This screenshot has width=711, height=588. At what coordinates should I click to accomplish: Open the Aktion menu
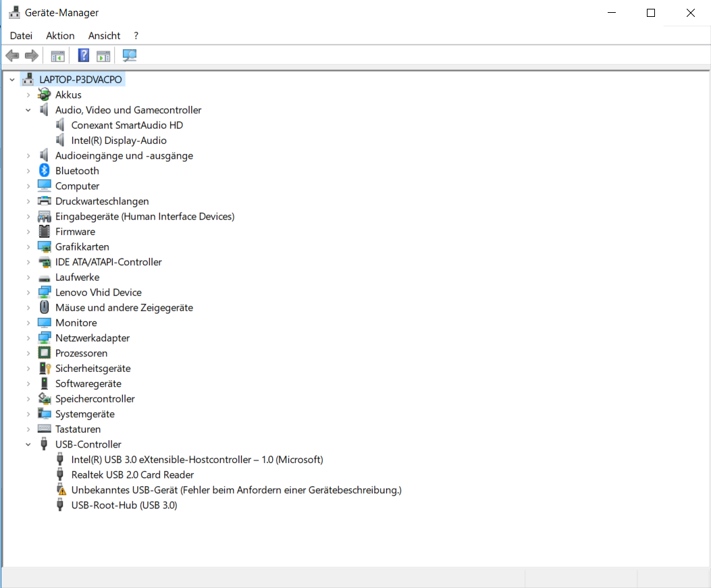pos(60,36)
